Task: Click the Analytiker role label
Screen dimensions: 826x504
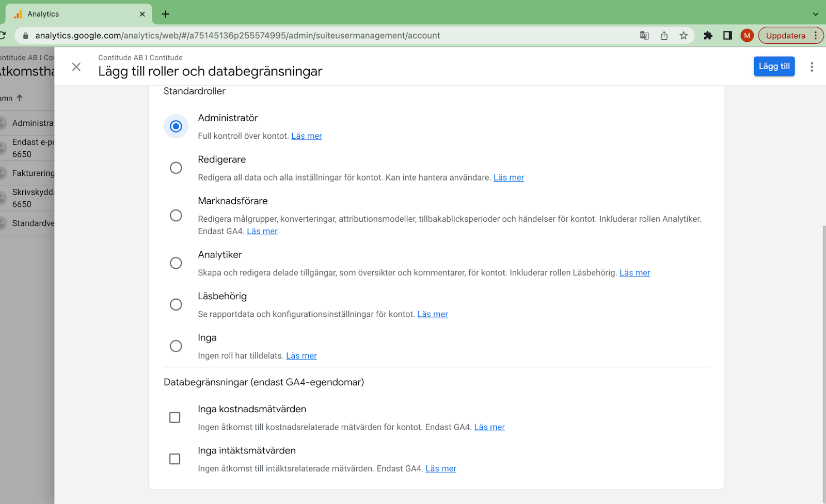Action: point(220,255)
